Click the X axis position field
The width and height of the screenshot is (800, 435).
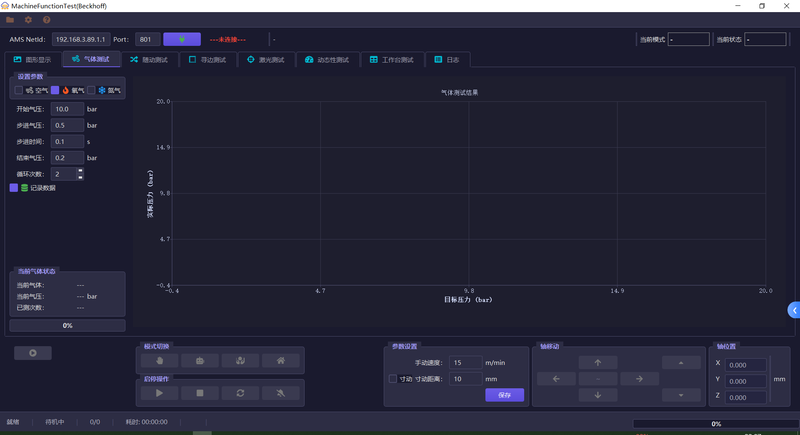coord(745,365)
